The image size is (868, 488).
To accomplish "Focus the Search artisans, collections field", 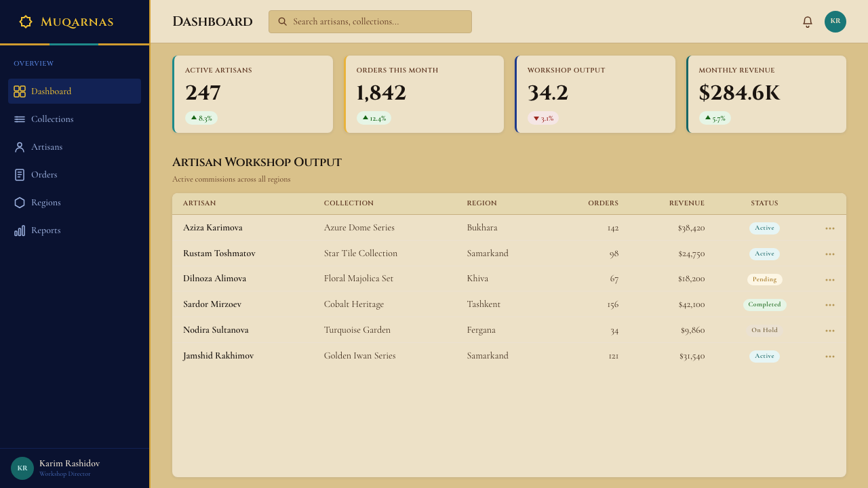I will tap(370, 22).
